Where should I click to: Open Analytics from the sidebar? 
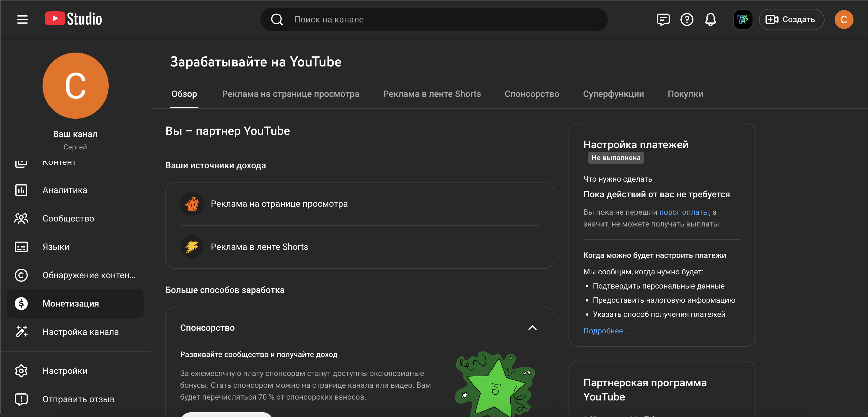pos(65,190)
